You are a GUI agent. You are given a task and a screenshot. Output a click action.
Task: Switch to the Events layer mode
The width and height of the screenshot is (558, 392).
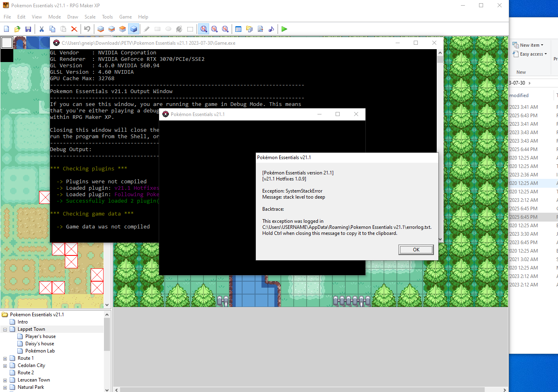pos(134,29)
